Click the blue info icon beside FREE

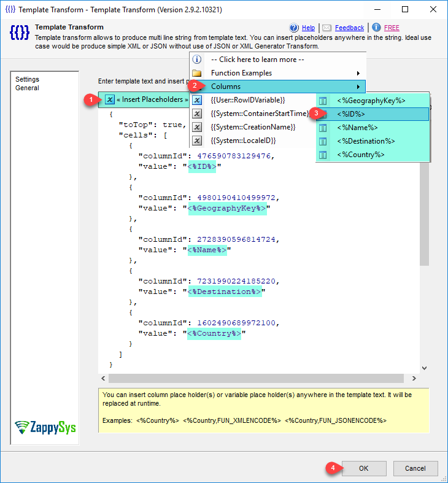pos(376,28)
